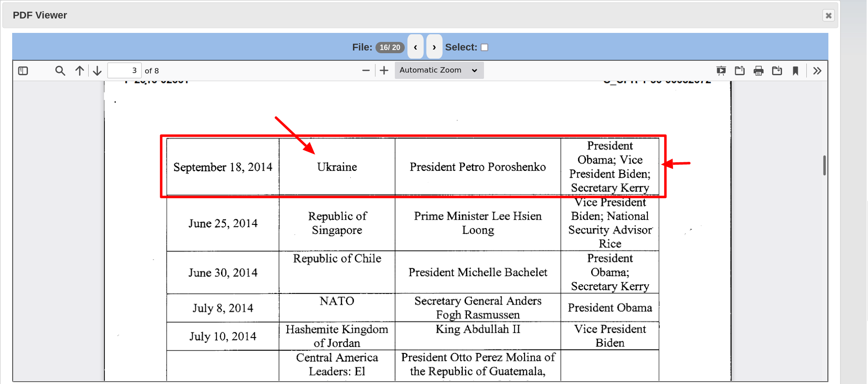The width and height of the screenshot is (868, 384).
Task: Open the Automatic Zoom dropdown
Action: pyautogui.click(x=439, y=70)
